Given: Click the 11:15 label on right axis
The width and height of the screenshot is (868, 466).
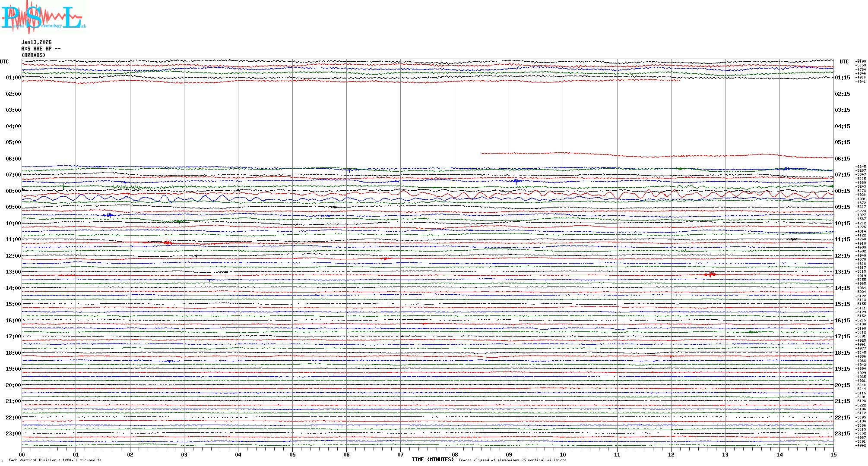Looking at the screenshot, I should [842, 239].
